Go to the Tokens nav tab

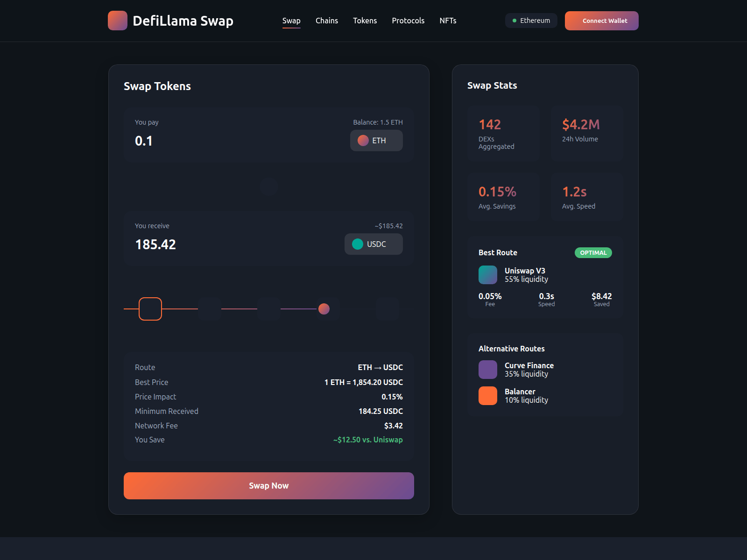(x=365, y=21)
